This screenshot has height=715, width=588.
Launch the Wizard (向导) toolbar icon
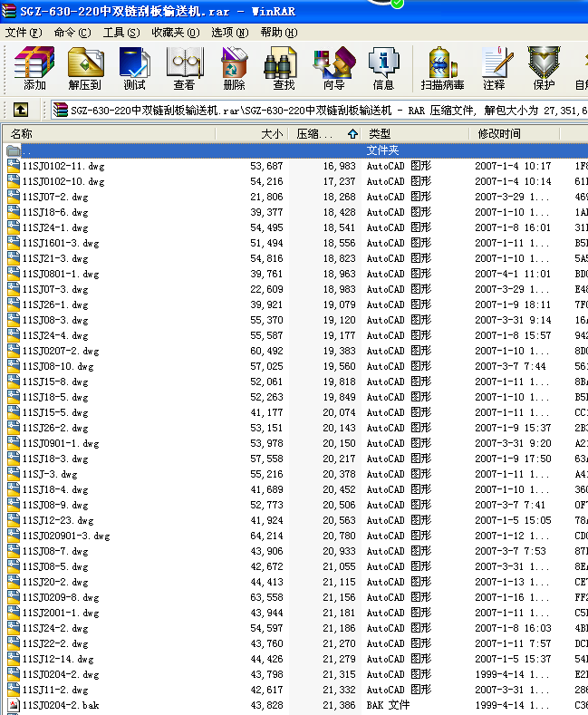334,62
